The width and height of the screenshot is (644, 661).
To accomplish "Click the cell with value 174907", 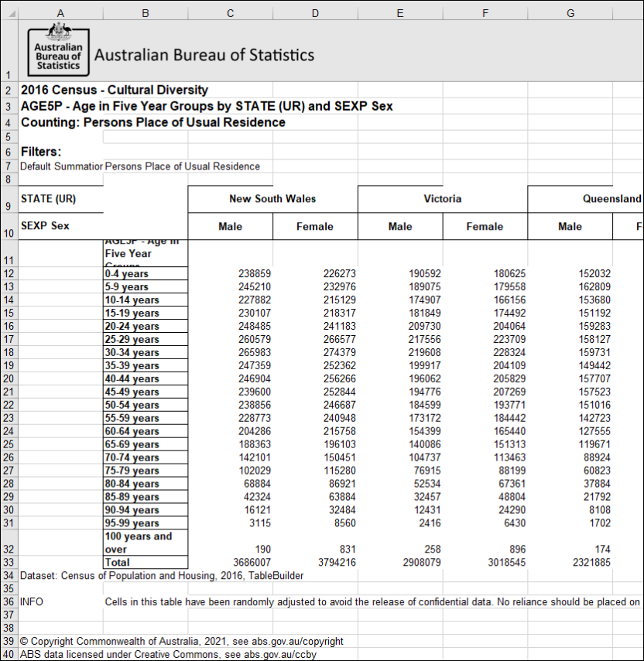I will 400,300.
